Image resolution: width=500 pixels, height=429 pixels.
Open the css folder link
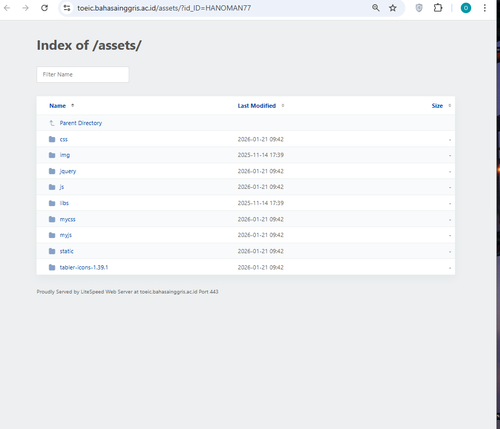pyautogui.click(x=64, y=139)
